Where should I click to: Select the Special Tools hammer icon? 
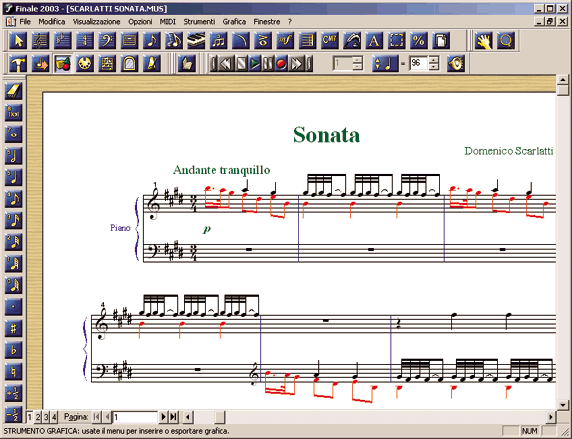[x=18, y=64]
